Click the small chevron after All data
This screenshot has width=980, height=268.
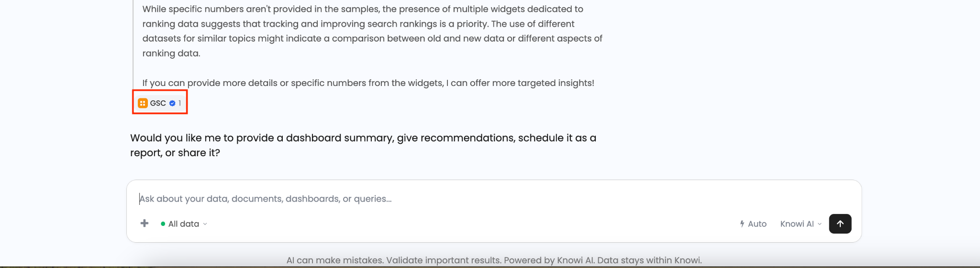point(205,224)
